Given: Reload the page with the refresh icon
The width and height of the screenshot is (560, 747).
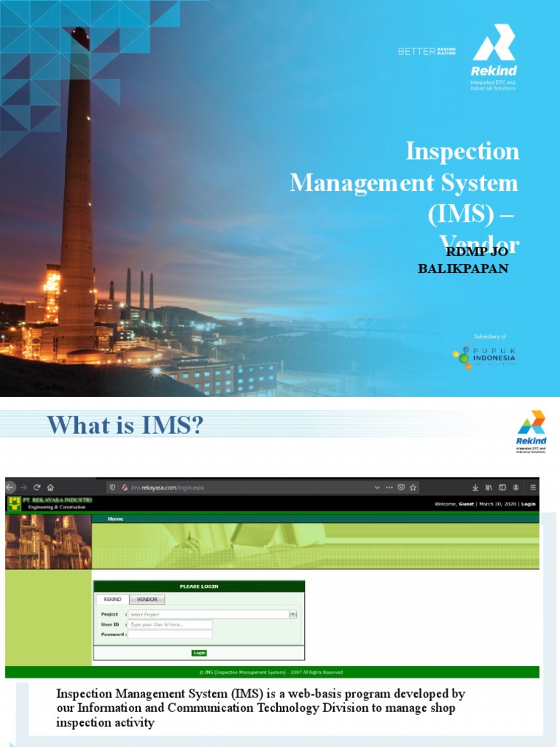Looking at the screenshot, I should coord(36,487).
